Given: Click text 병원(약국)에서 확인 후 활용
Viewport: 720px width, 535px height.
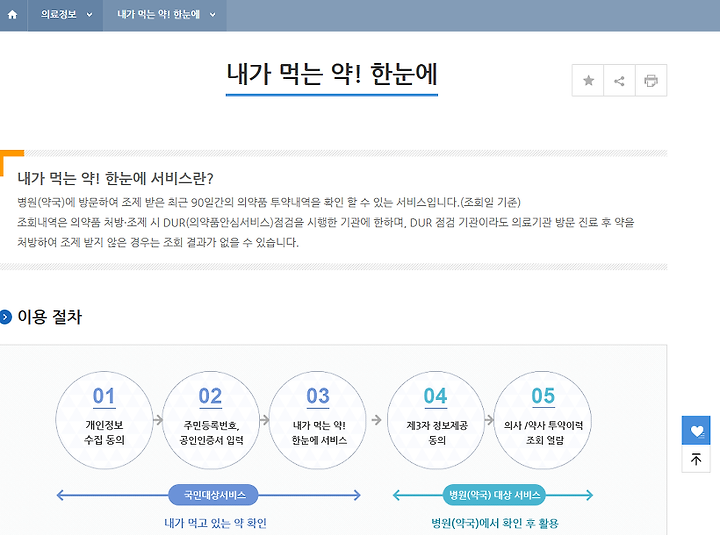Looking at the screenshot, I should pyautogui.click(x=495, y=523).
